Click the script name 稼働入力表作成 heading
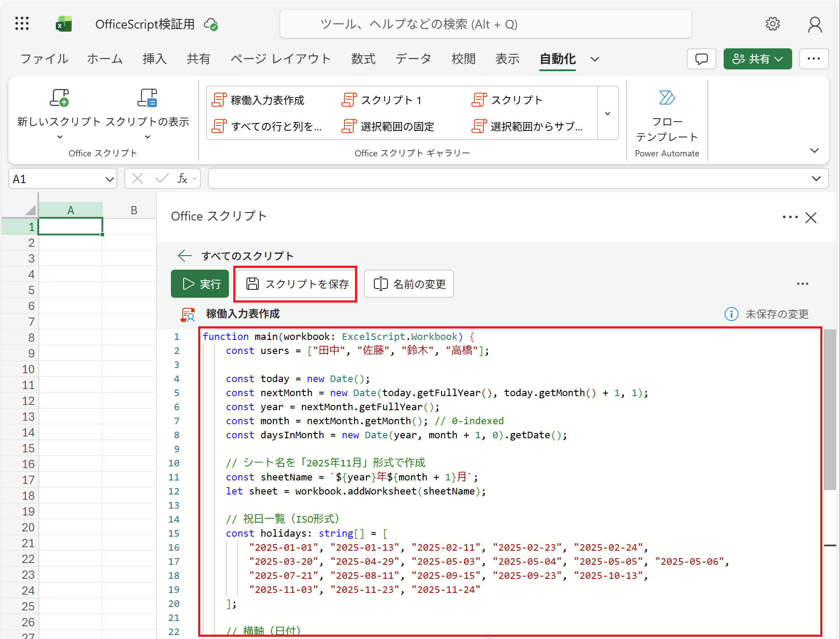840x639 pixels. [243, 314]
